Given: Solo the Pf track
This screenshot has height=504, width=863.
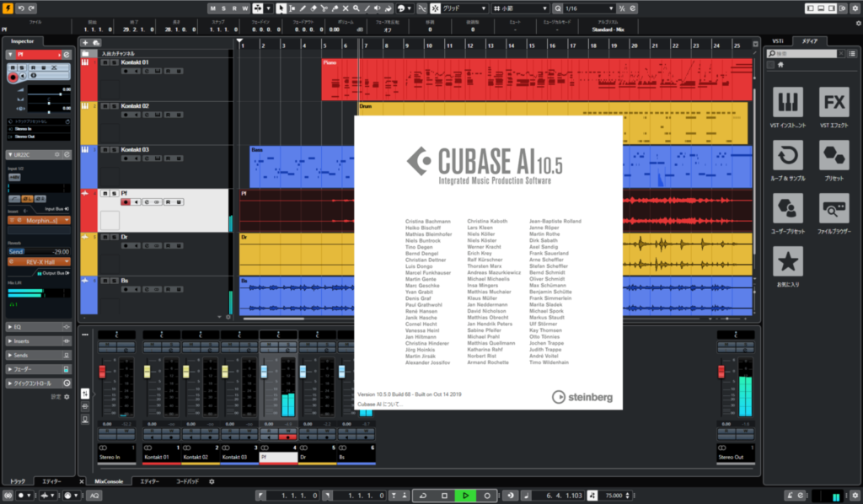Looking at the screenshot, I should [114, 194].
